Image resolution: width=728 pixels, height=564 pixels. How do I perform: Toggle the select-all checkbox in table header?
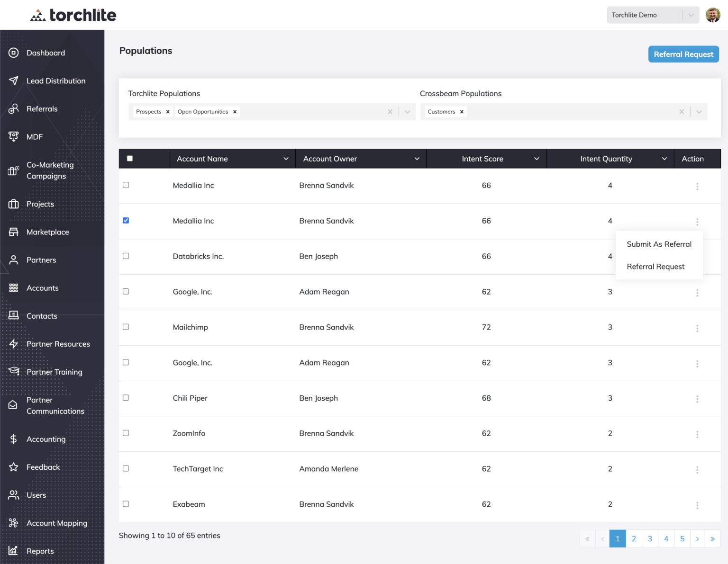tap(129, 158)
